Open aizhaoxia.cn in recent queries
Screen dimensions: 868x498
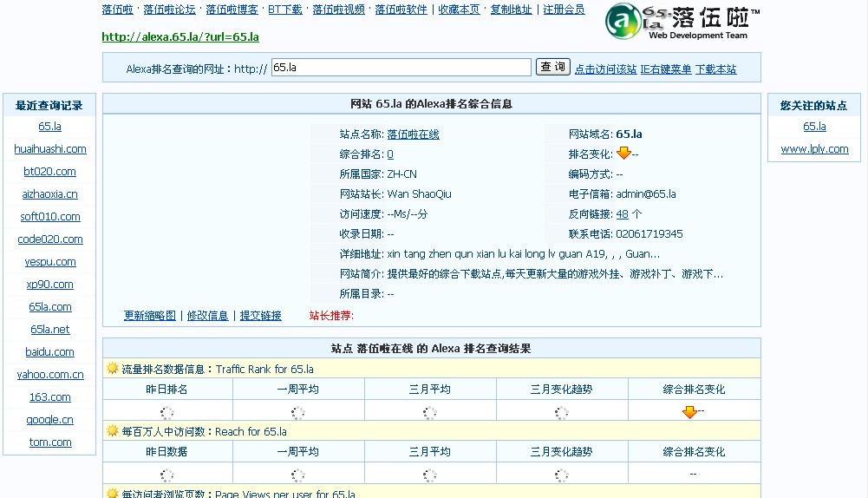pos(49,194)
